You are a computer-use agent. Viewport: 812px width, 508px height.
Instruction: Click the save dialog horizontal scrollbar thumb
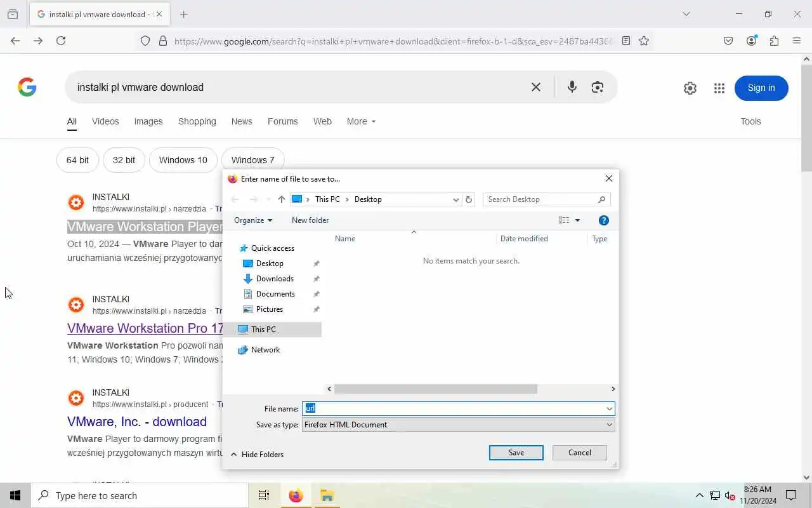[x=436, y=389]
